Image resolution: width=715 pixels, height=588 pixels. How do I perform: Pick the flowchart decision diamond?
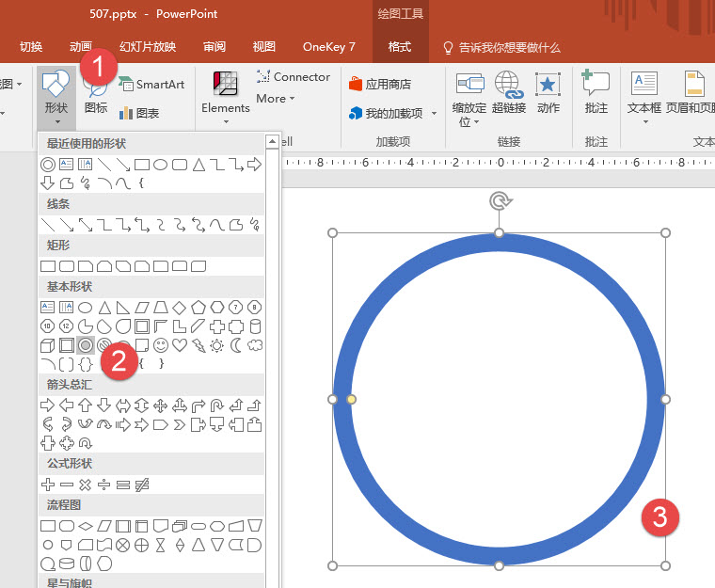[x=86, y=526]
